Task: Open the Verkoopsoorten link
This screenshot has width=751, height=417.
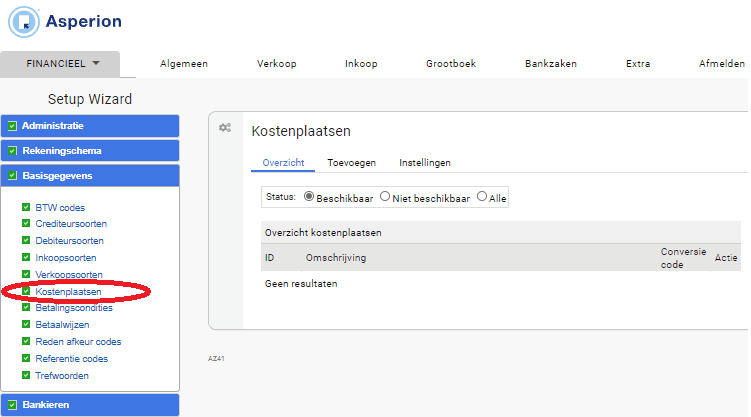Action: [69, 275]
